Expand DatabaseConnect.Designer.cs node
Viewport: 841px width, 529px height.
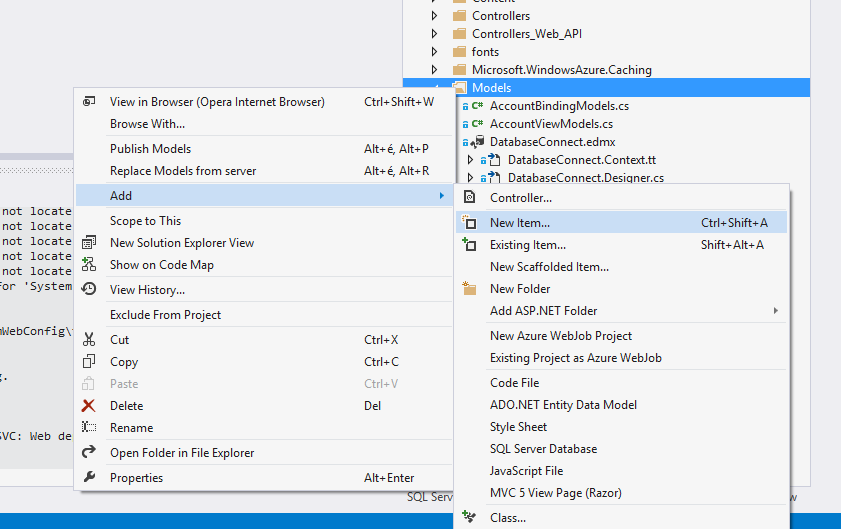pyautogui.click(x=470, y=178)
